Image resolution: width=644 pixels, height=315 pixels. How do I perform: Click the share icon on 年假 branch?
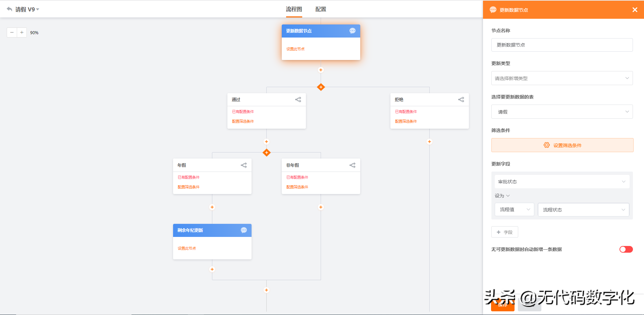click(x=244, y=165)
